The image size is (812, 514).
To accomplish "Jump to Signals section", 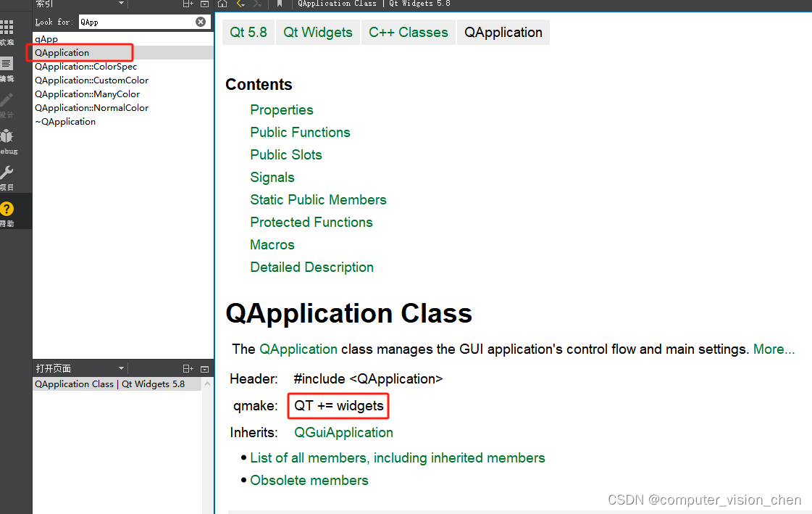I will pos(272,177).
